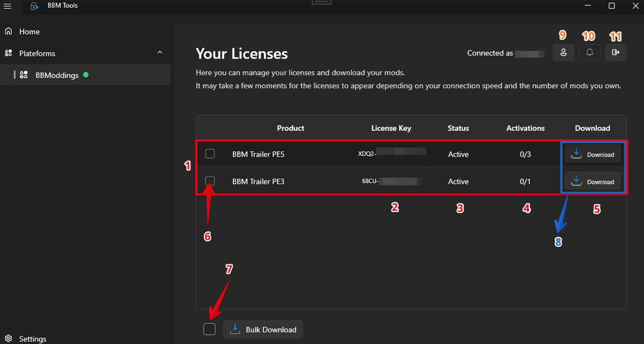Viewport: 644px width, 344px height.
Task: Open the hamburger navigation menu
Action: click(x=7, y=6)
